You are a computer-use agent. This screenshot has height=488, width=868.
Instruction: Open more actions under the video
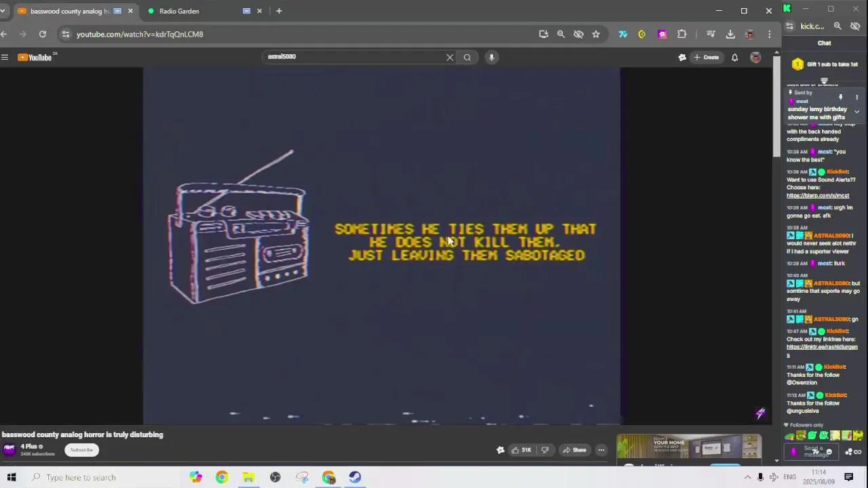601,450
